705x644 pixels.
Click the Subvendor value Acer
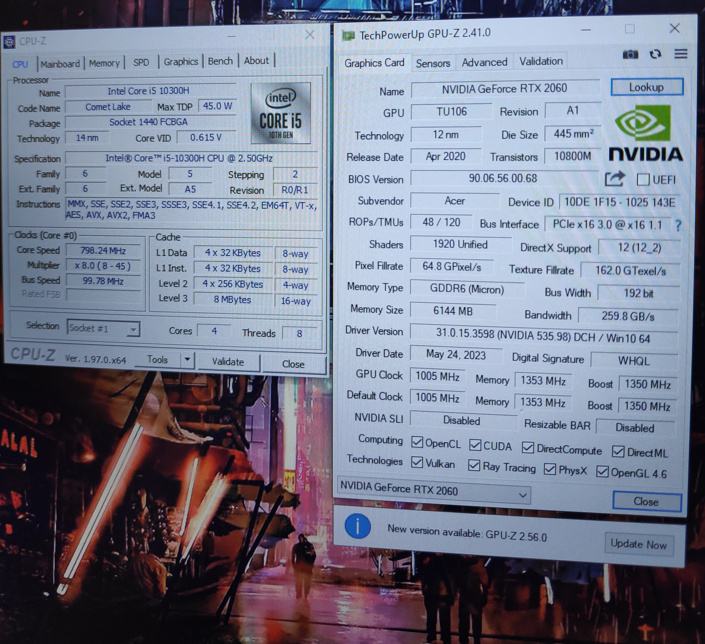click(455, 201)
